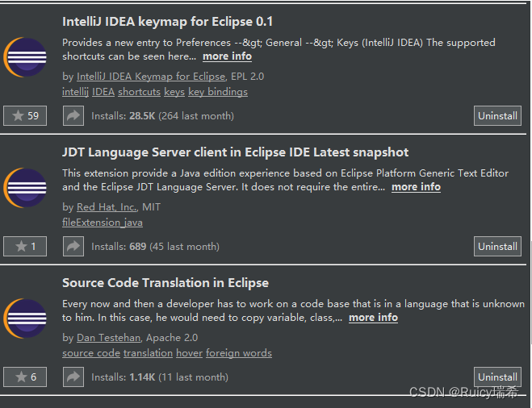
Task: Filter by foreign words tag
Action: [239, 353]
